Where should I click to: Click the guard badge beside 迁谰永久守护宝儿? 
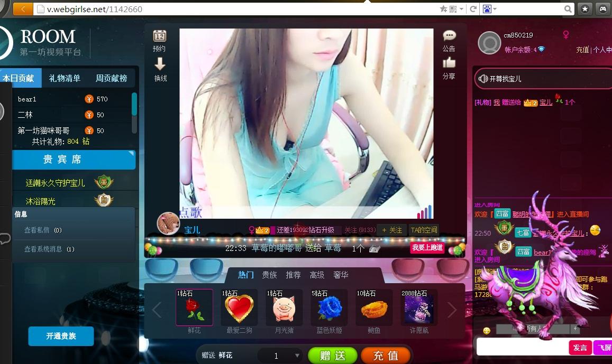pos(104,182)
